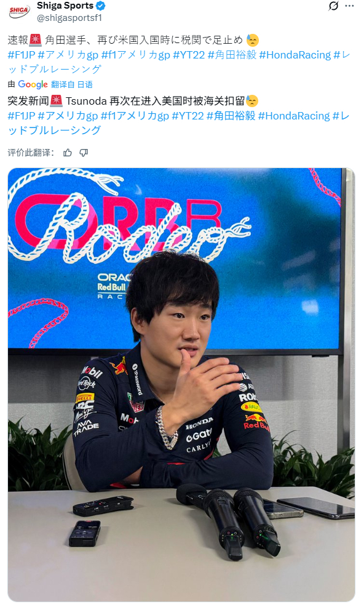Rate the translation with thumbs up
Screen dimensions: 364x612
coord(68,153)
